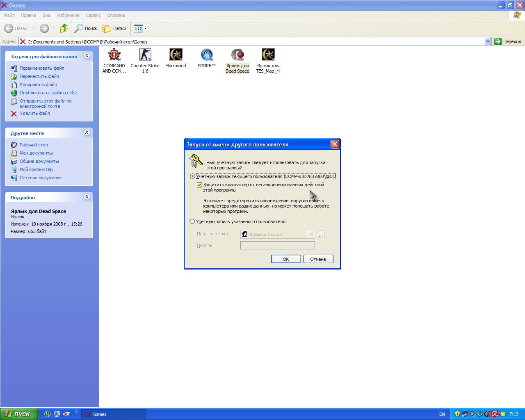This screenshot has width=525, height=420.
Task: Collapse the file and folder tasks panel
Action: click(x=87, y=56)
